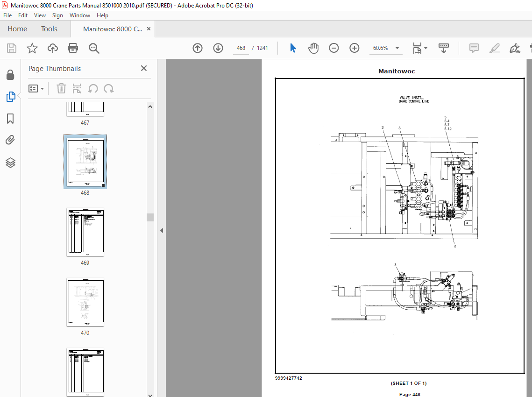532x397 pixels.
Task: Collapse navigation pane with side arrow
Action: (162, 230)
